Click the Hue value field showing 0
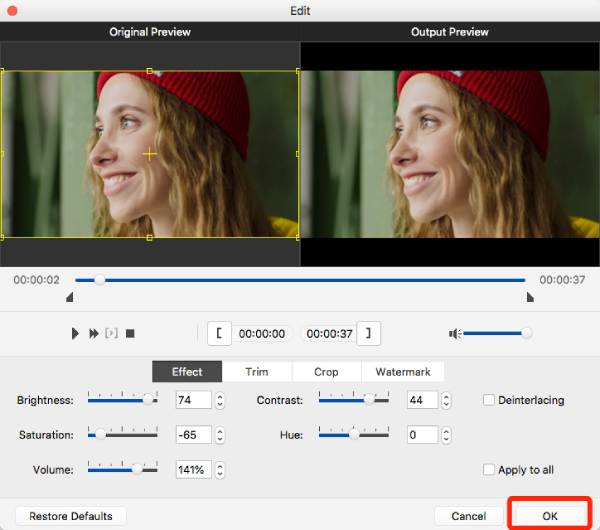This screenshot has height=530, width=600. [x=422, y=435]
